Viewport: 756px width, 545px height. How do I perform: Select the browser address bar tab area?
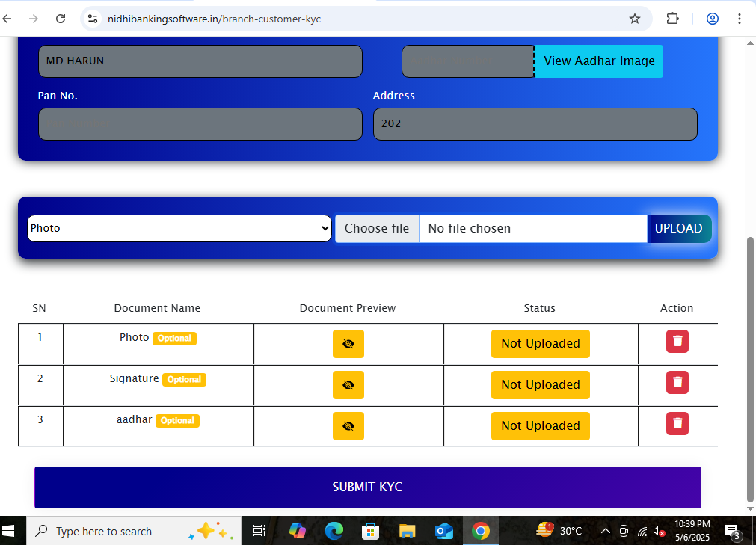point(299,19)
